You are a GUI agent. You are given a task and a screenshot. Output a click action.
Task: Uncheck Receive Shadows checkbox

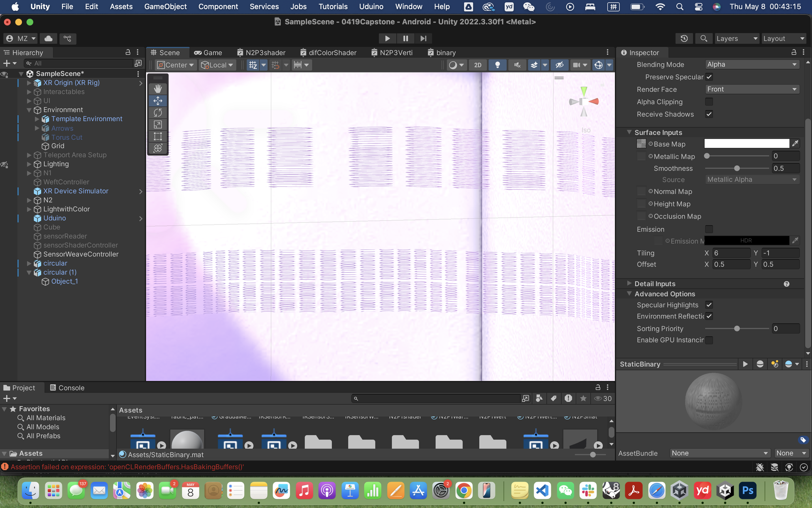point(709,114)
